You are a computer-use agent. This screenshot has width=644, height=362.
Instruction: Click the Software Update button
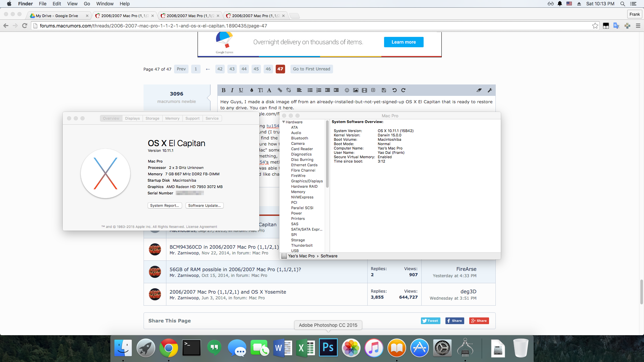204,205
